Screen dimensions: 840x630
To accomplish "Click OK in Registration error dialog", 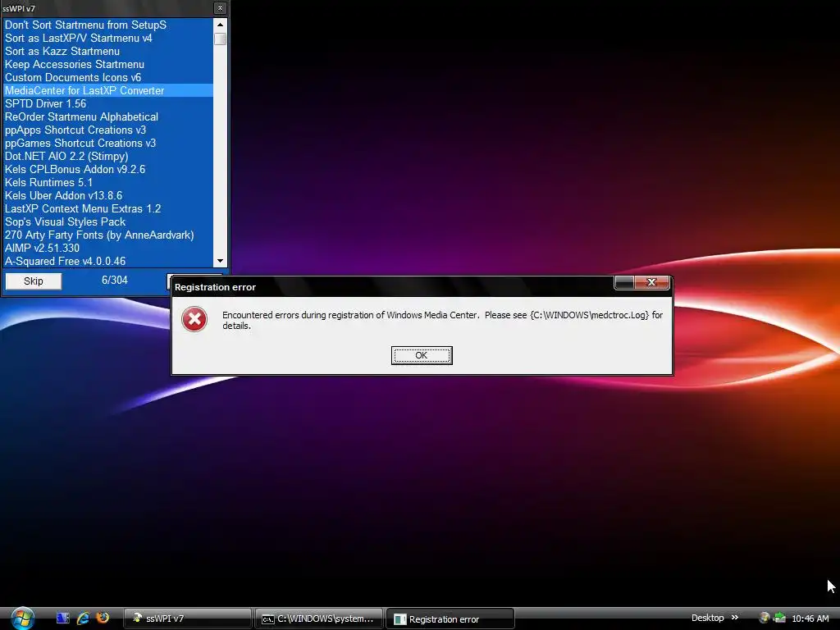I will pyautogui.click(x=422, y=355).
